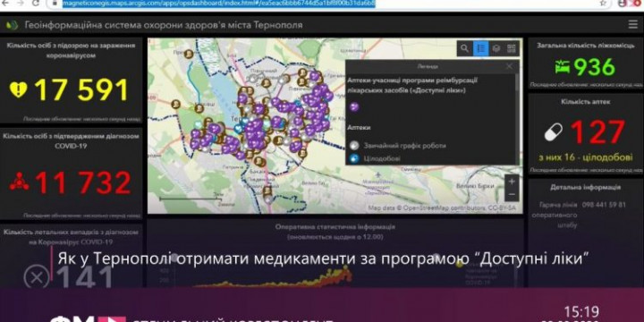Click the 24-hour pharmacies legend symbol

click(353, 158)
